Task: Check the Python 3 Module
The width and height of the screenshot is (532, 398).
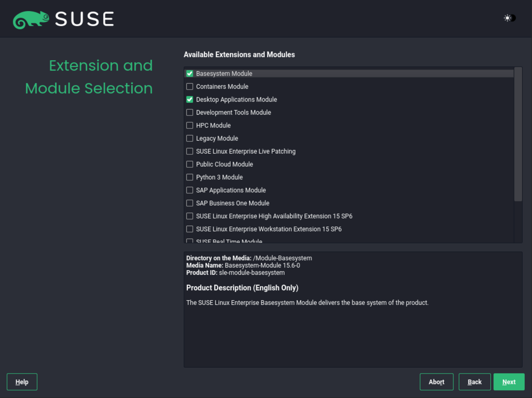Action: click(190, 177)
